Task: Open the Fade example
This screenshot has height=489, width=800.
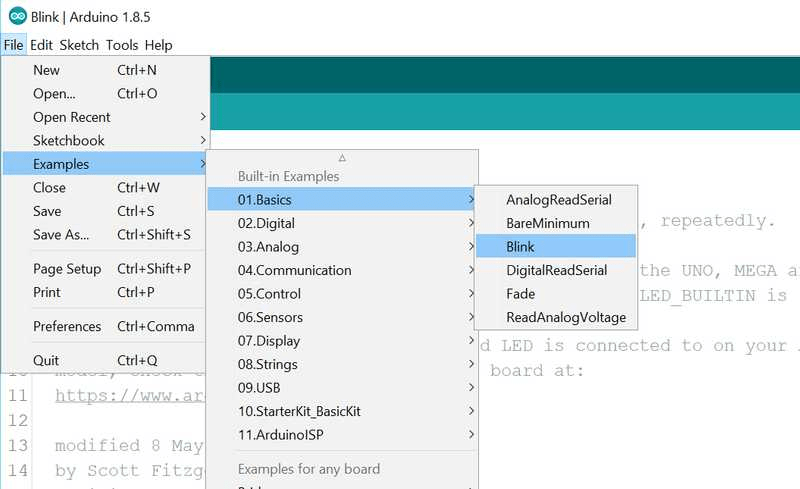Action: (556, 294)
